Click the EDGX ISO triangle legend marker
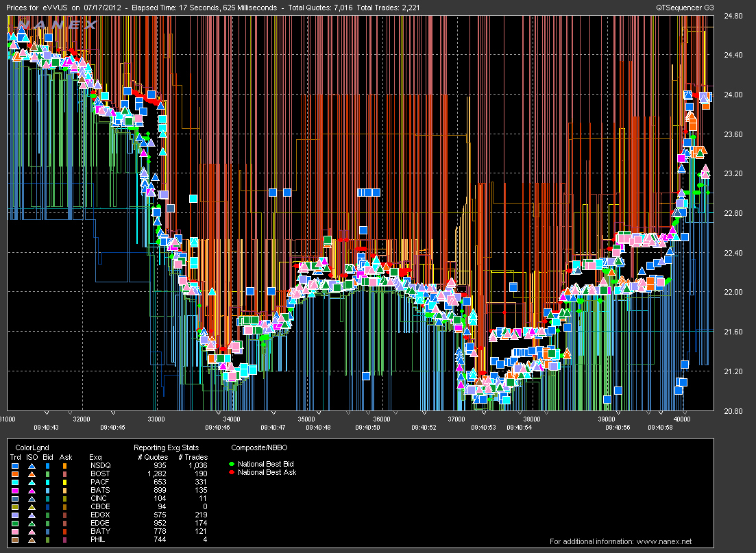Viewport: 756px width, 553px height. pos(32,515)
